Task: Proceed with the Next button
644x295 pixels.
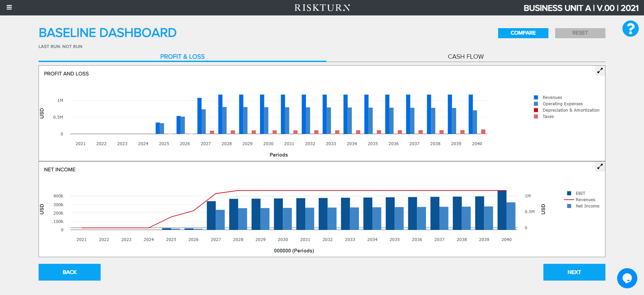Action: [574, 272]
